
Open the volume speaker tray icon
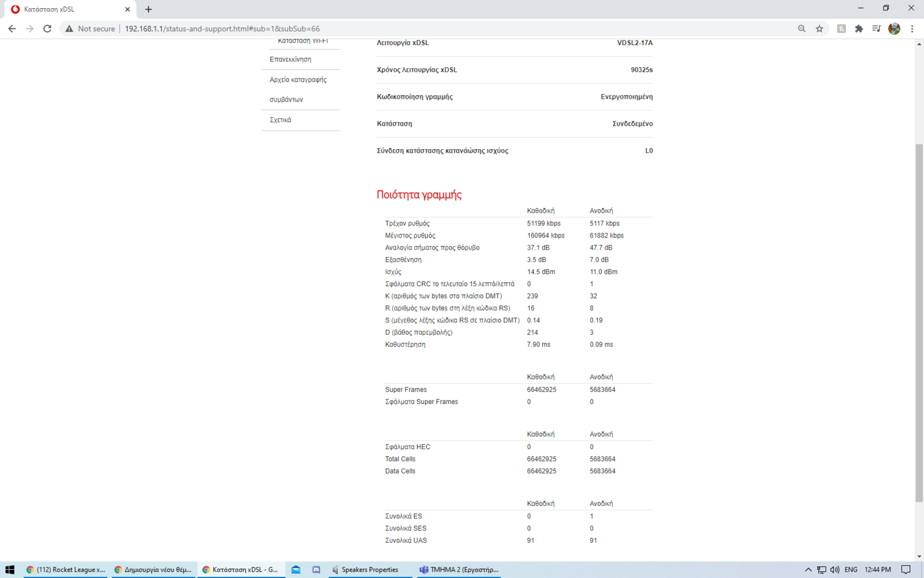834,569
